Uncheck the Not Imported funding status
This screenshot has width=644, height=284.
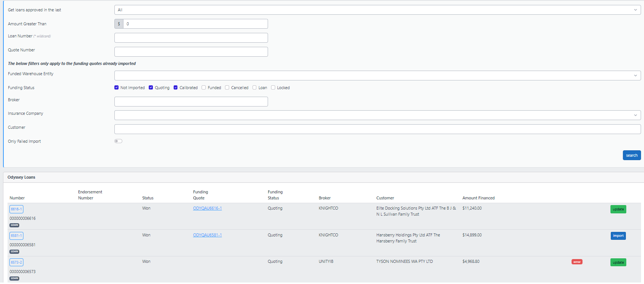coord(117,88)
